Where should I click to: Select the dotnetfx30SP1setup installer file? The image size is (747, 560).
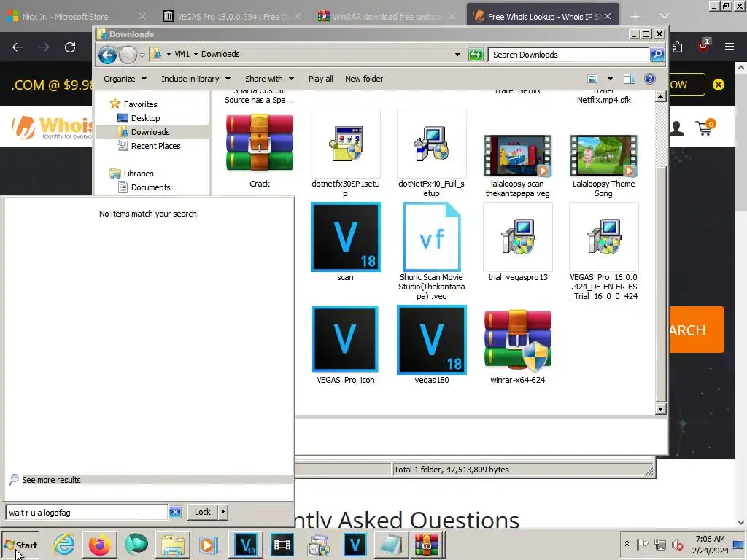click(345, 153)
